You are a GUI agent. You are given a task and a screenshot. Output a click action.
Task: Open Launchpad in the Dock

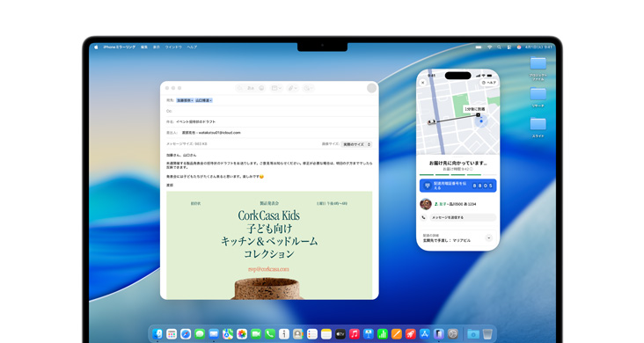click(172, 334)
